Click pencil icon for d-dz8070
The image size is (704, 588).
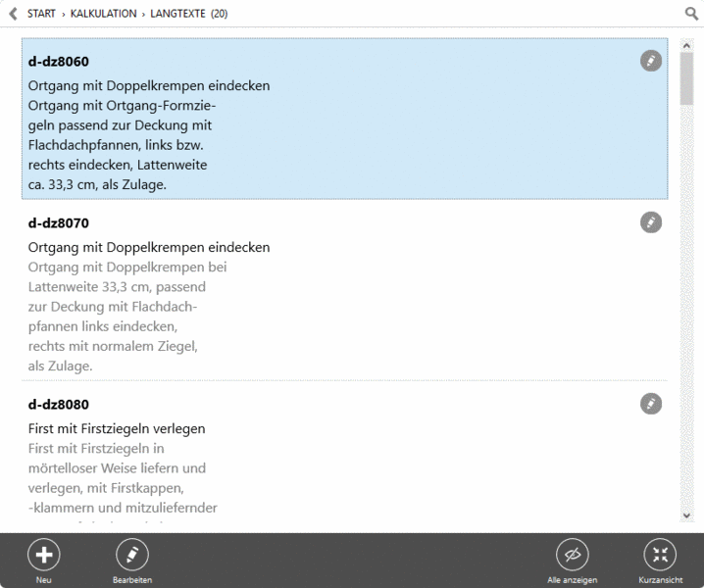[651, 222]
